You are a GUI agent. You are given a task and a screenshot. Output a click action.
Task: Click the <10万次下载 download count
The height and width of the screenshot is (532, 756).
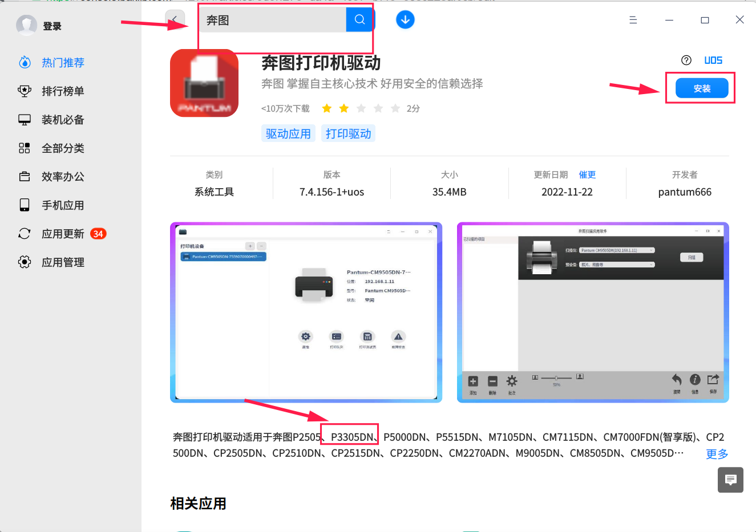[285, 108]
